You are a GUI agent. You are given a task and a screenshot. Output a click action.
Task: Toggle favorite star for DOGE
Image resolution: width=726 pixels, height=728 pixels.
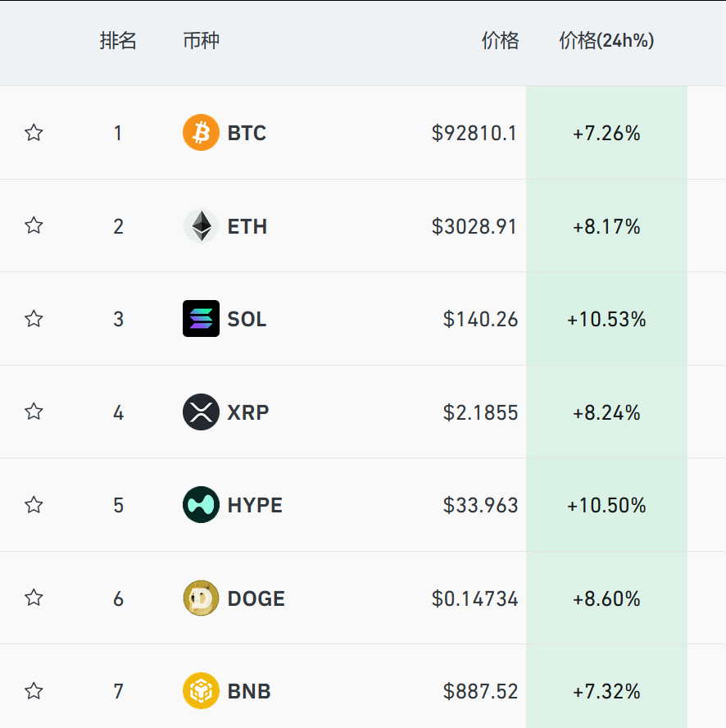34,598
